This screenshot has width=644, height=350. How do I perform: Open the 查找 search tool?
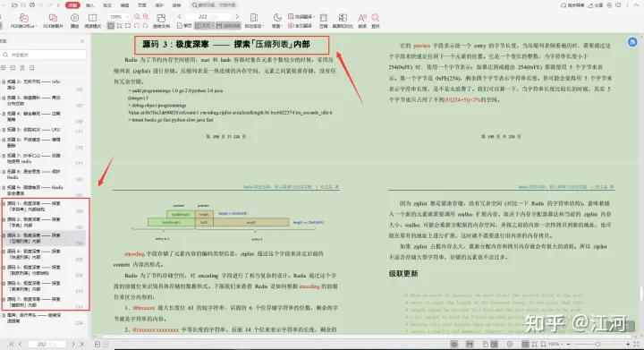pos(376,21)
